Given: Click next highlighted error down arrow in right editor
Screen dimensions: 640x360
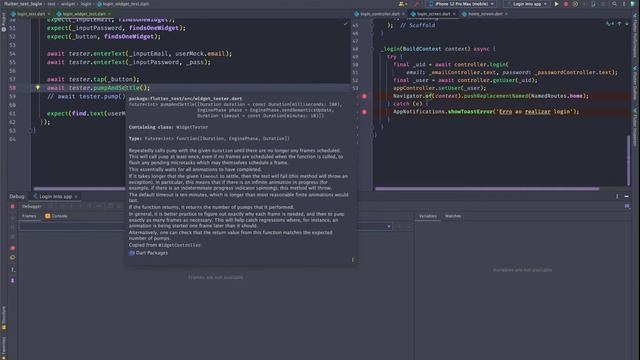Looking at the screenshot, I should pos(627,24).
